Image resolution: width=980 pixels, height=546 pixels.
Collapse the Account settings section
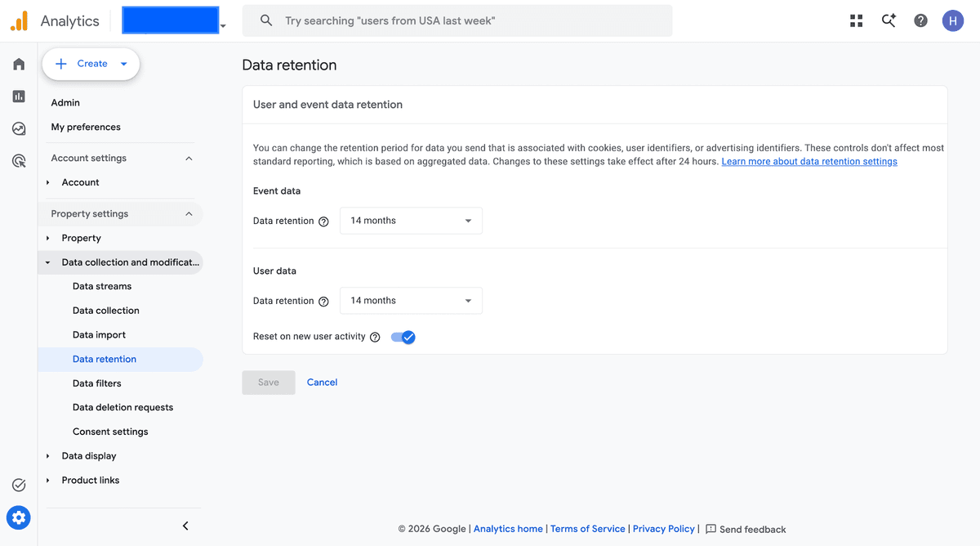[189, 159]
